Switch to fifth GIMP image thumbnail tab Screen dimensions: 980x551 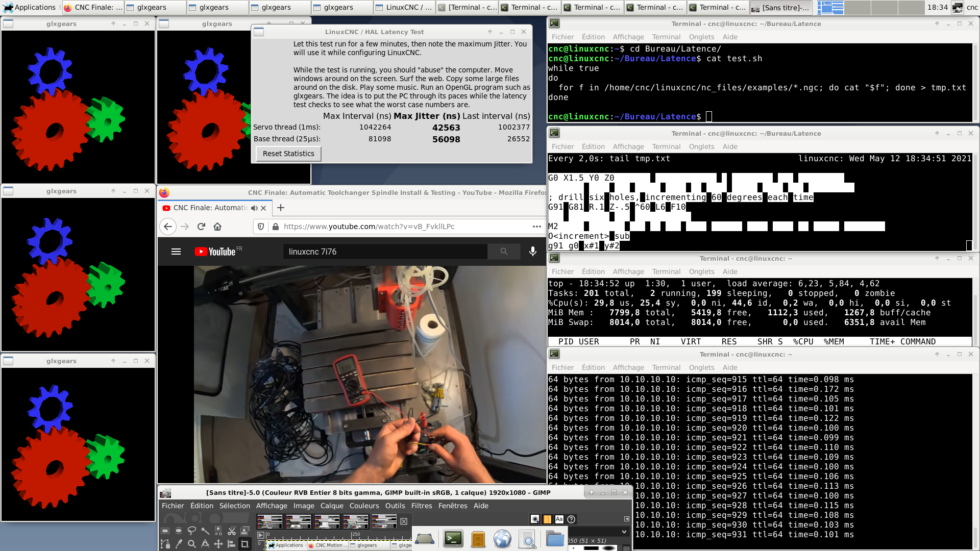384,521
